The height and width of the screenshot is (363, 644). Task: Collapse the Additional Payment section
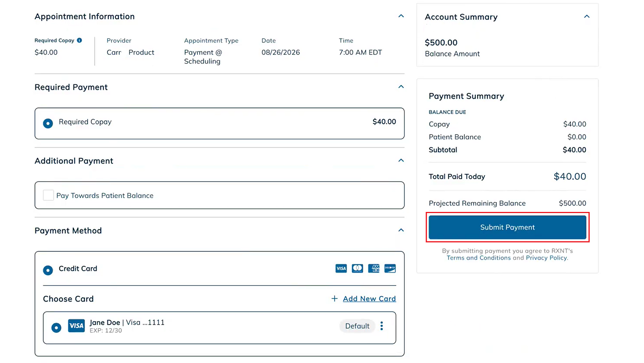pos(401,160)
